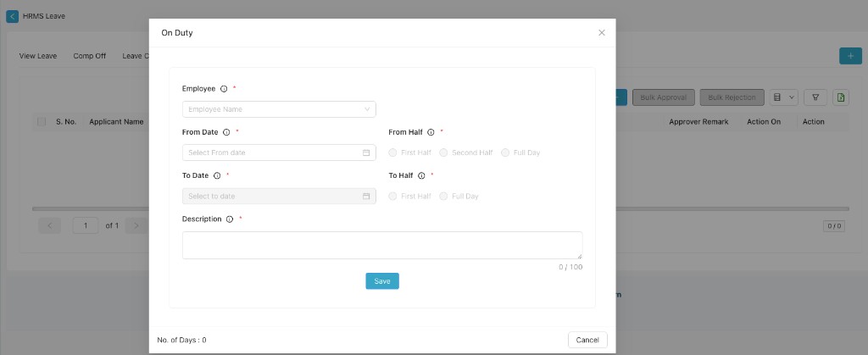Click the Cancel button
The image size is (868, 355).
[x=587, y=340]
